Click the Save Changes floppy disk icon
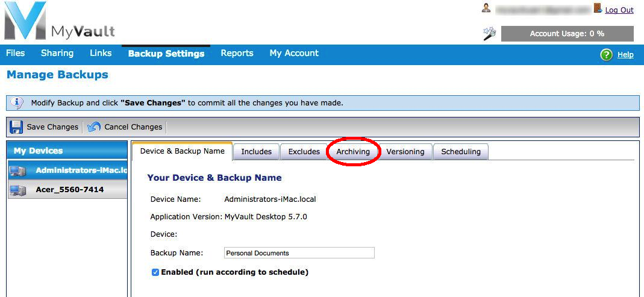This screenshot has width=644, height=297. (x=16, y=127)
